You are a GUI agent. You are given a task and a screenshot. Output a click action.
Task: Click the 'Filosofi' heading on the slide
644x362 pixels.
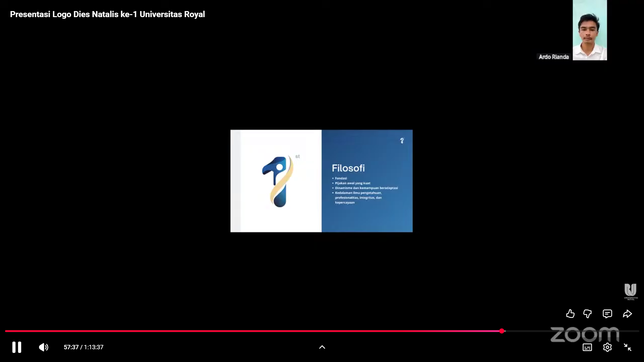click(348, 168)
